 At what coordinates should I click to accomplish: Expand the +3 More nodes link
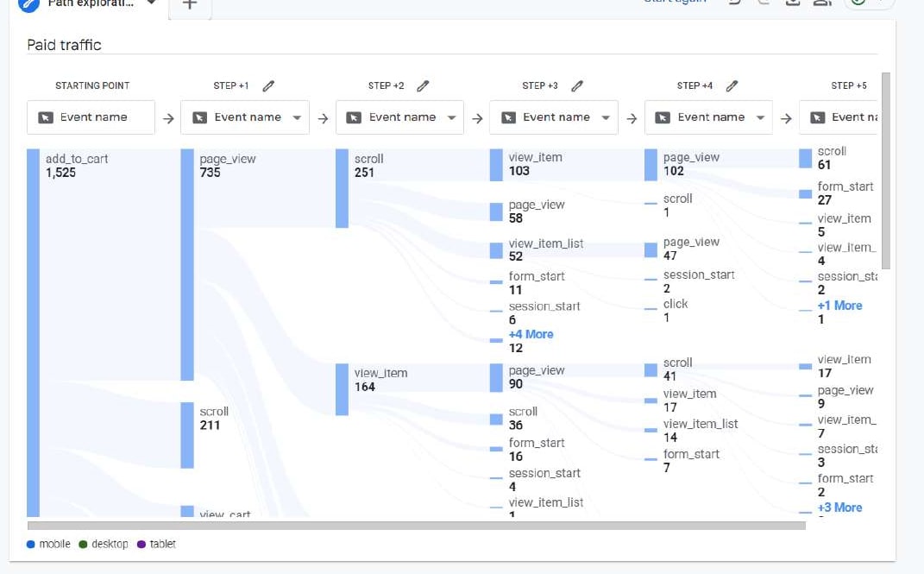(839, 508)
